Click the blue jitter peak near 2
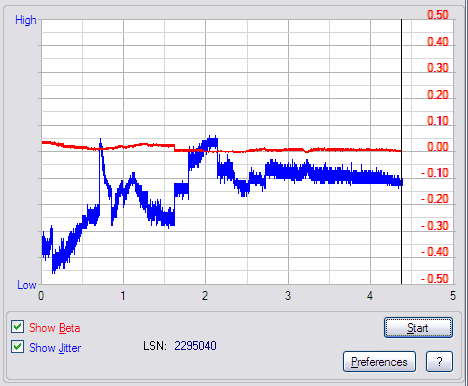 [211, 142]
